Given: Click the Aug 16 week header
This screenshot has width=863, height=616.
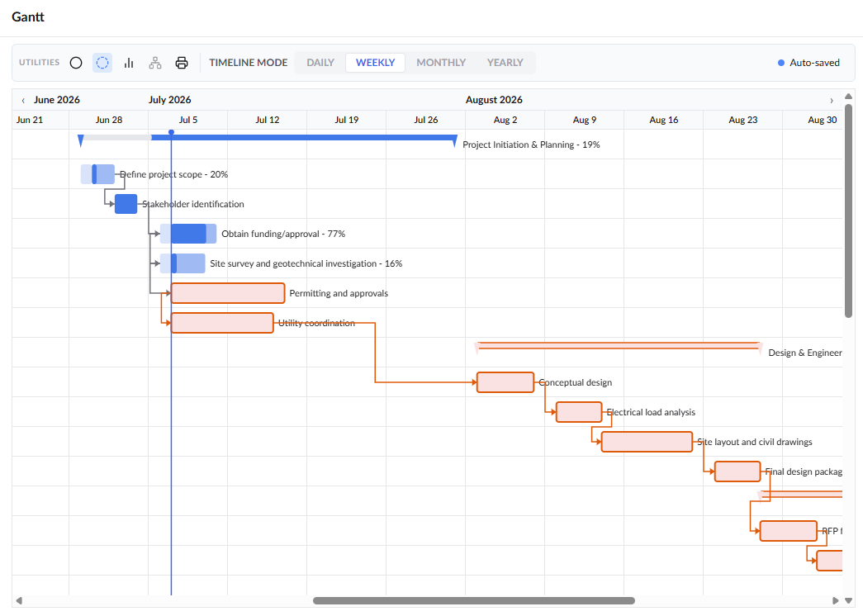Looking at the screenshot, I should (664, 120).
